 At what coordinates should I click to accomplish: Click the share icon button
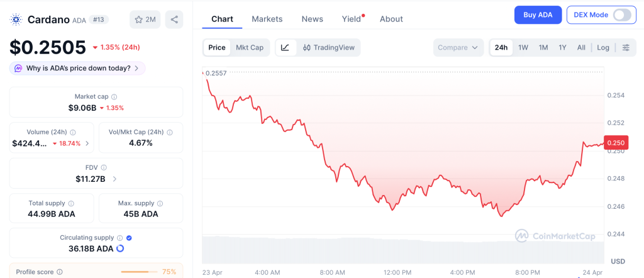tap(174, 19)
